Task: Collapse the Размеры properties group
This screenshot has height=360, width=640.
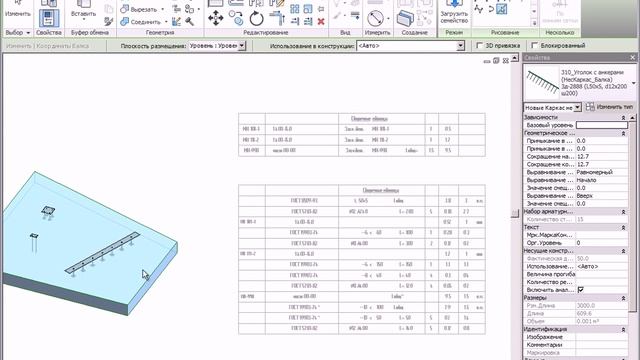Action: (623, 298)
